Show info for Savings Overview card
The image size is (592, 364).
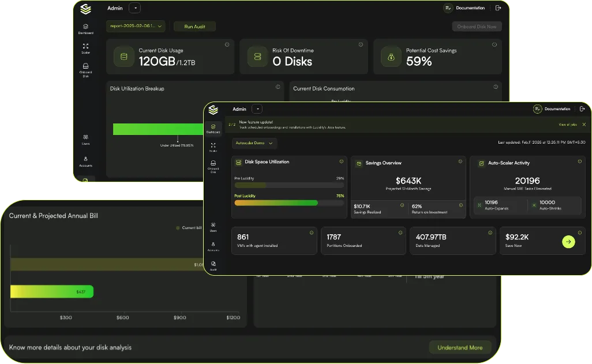click(460, 161)
